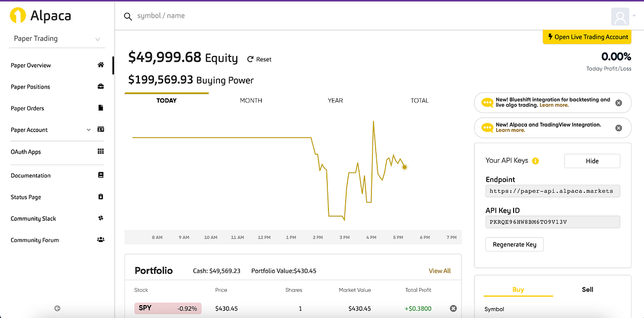Viewport: 644px width, 318px height.
Task: Collapse the Paper Account submenu chevron
Action: pos(89,129)
